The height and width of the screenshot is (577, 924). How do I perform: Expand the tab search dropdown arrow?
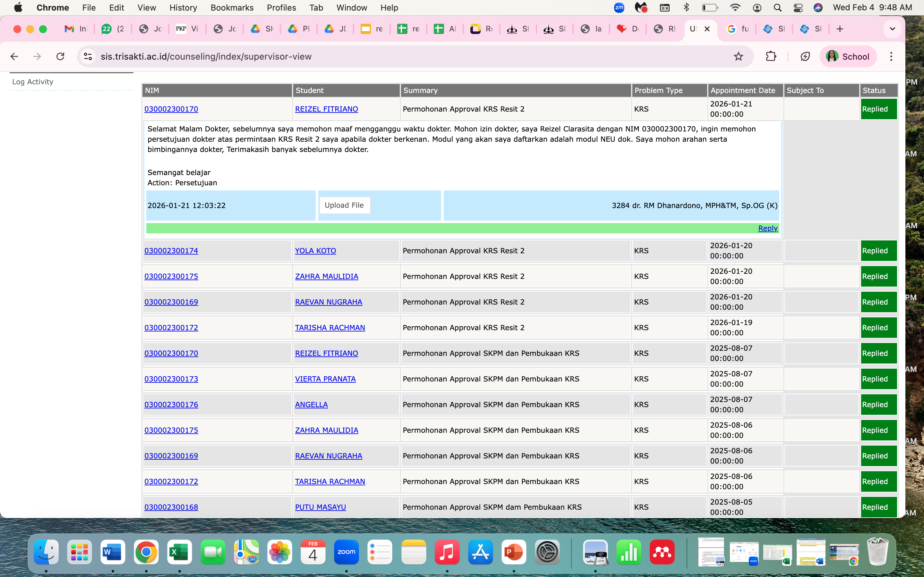892,29
